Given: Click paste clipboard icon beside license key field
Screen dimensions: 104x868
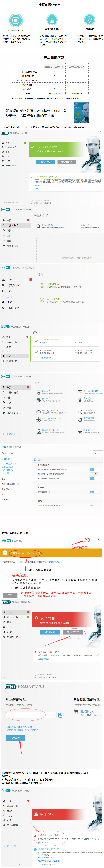Looking at the screenshot, I should click(x=60, y=715).
